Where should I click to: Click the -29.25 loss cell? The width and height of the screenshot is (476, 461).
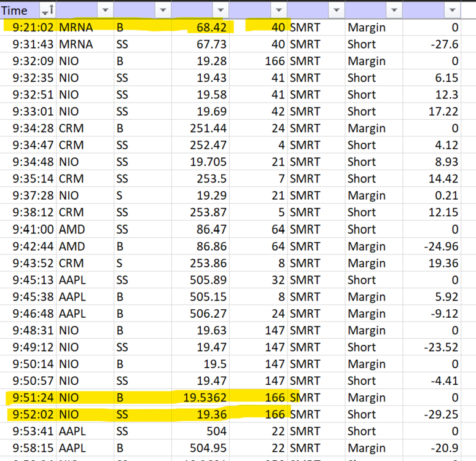(432, 414)
